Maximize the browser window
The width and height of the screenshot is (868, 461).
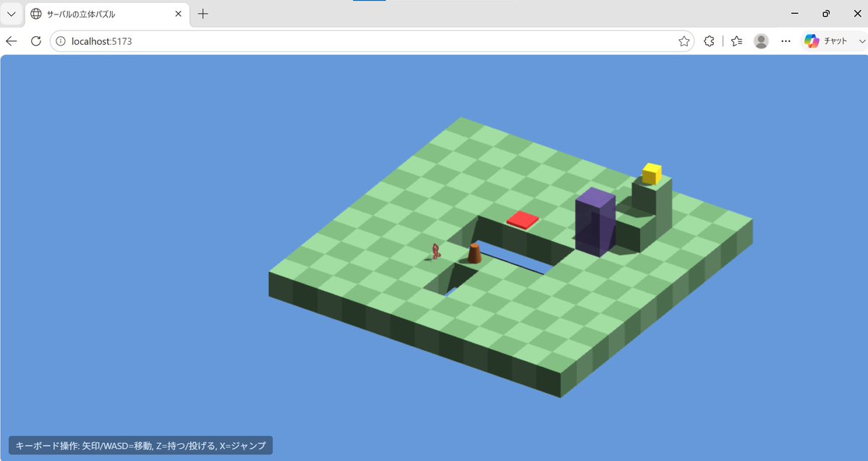click(826, 13)
